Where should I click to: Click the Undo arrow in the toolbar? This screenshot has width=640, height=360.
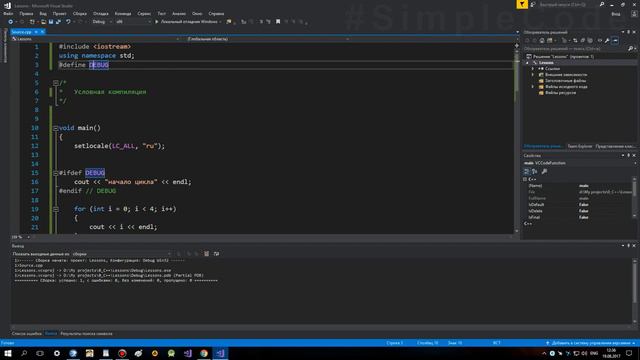68,22
